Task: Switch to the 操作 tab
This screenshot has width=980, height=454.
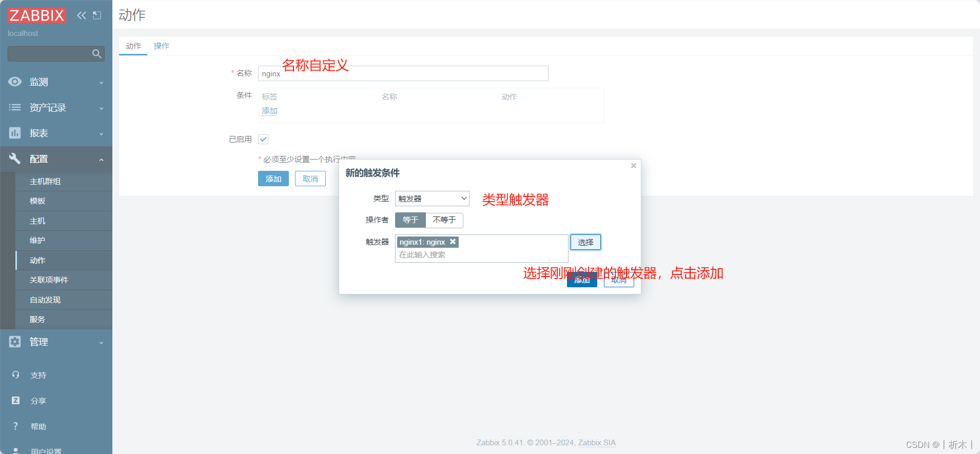Action: point(162,46)
